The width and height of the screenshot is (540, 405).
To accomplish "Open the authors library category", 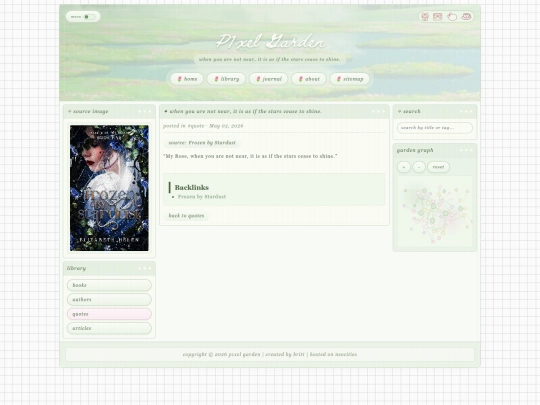I will pyautogui.click(x=109, y=300).
